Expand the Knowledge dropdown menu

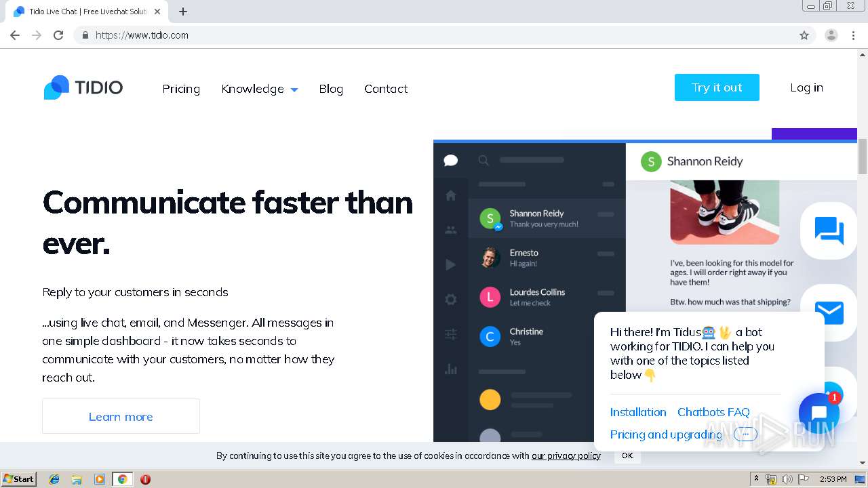[260, 89]
